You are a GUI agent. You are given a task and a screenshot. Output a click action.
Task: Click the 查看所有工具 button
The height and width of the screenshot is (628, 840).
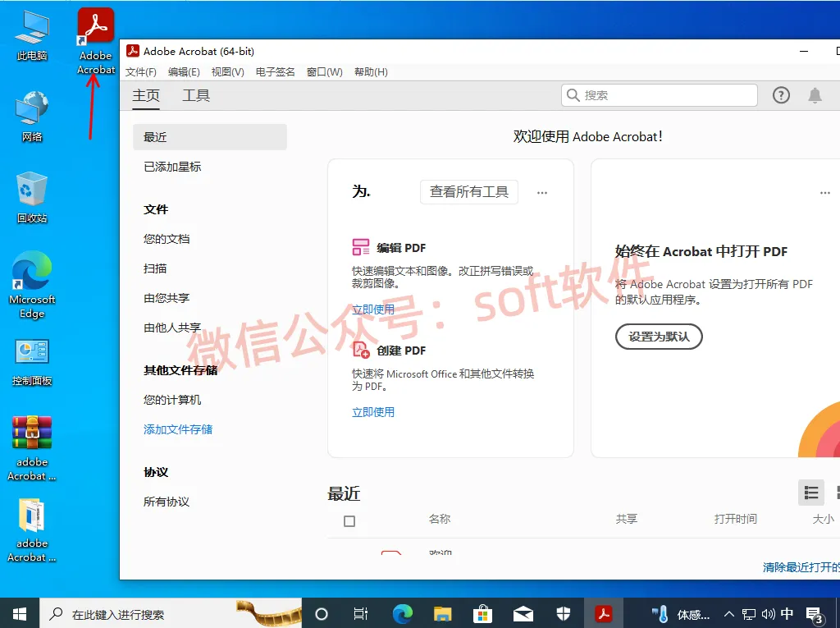click(x=468, y=192)
